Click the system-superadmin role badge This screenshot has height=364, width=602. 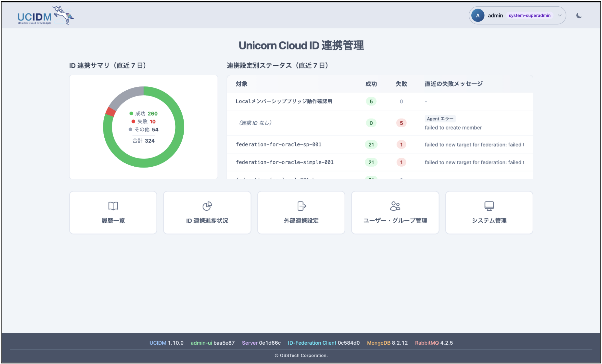(529, 15)
